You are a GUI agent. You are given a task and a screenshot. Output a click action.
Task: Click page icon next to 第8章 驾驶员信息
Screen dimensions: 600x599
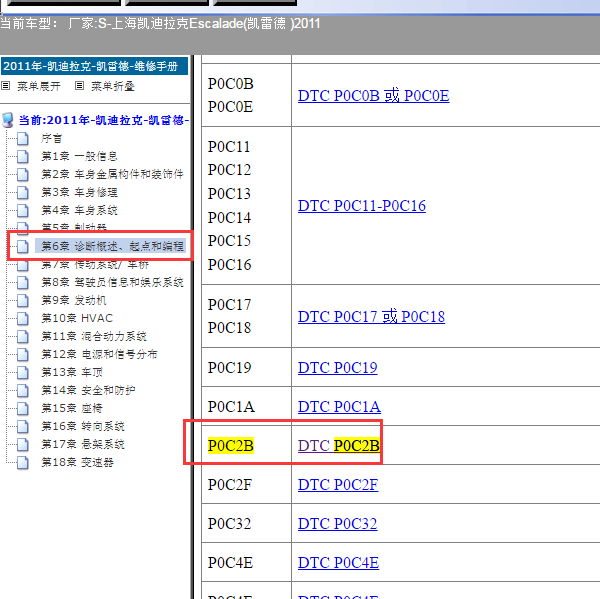click(23, 282)
